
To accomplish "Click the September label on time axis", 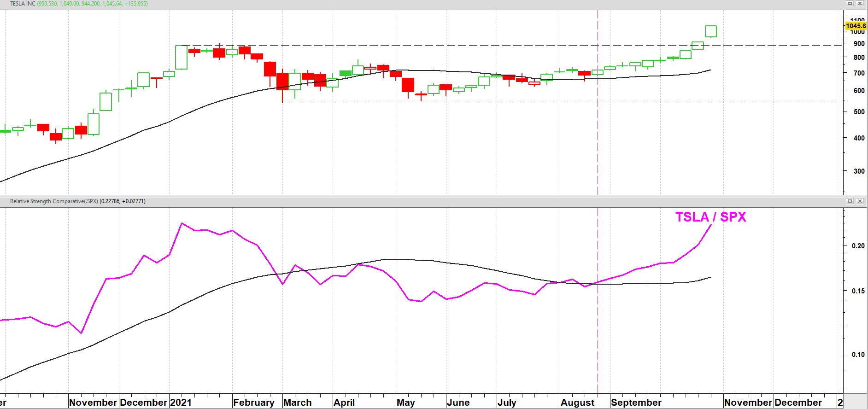I will point(636,403).
